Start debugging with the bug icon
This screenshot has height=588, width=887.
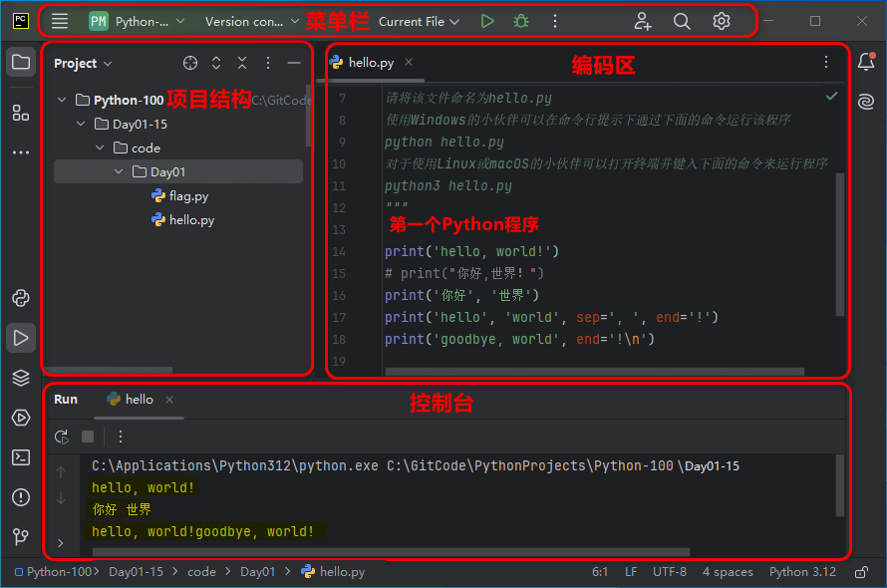520,21
